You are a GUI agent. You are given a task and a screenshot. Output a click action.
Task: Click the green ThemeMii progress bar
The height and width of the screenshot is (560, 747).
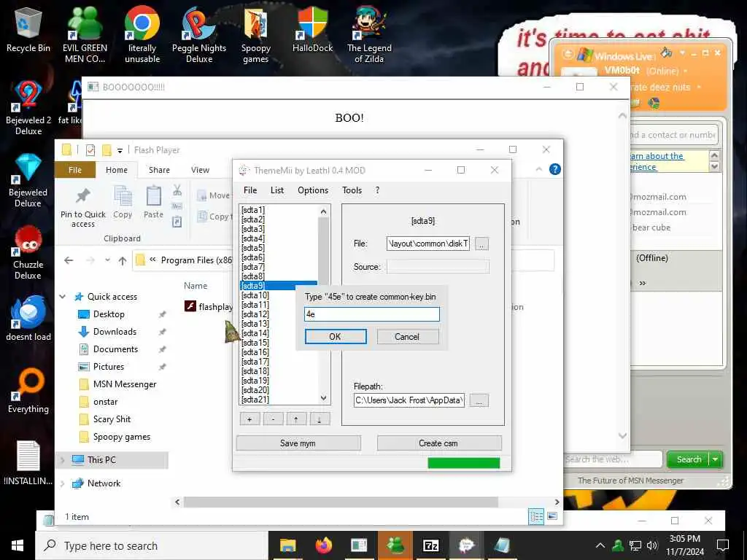pos(463,463)
